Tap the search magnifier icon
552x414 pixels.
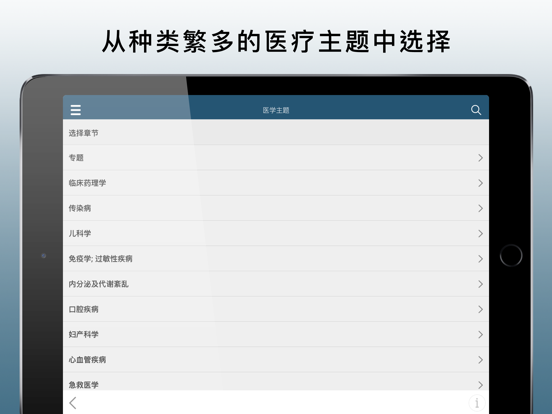476,110
